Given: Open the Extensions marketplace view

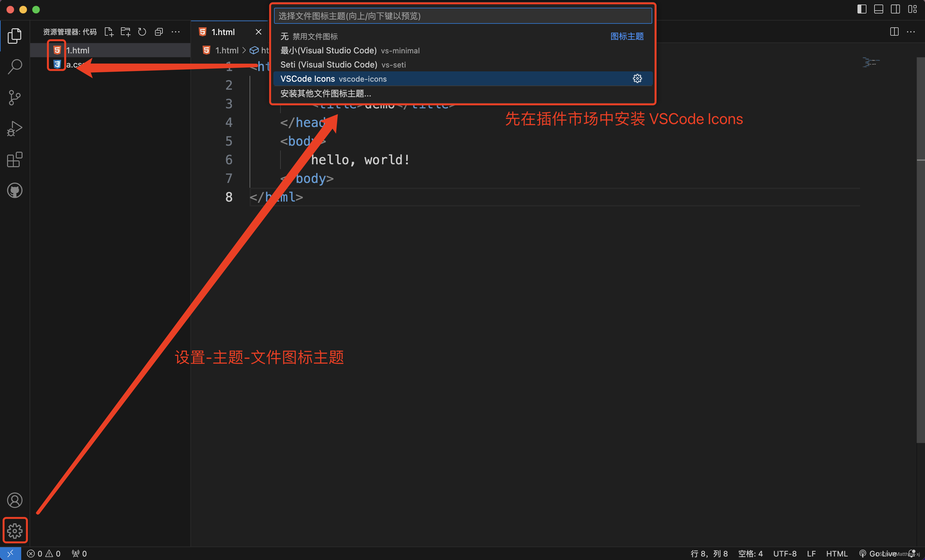Looking at the screenshot, I should click(x=15, y=160).
